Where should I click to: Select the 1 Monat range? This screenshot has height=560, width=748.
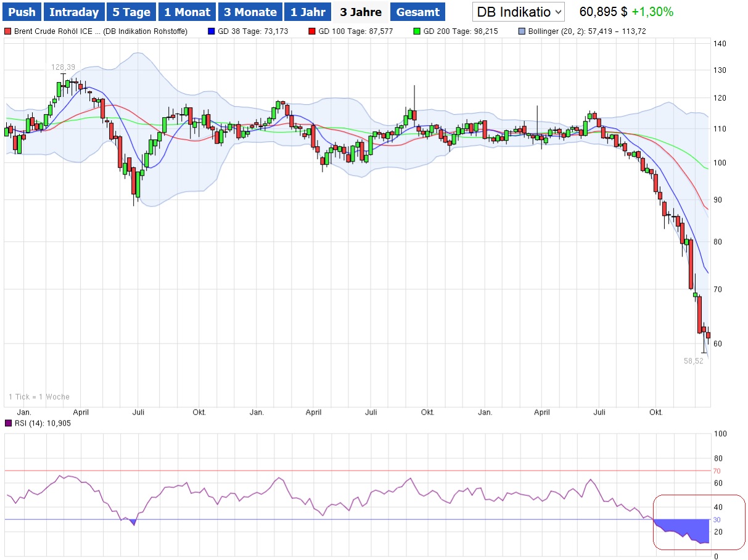coord(187,12)
